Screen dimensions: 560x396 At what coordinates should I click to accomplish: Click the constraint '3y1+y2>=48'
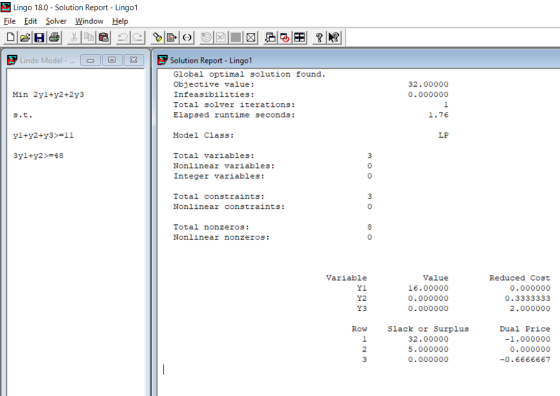click(x=38, y=156)
